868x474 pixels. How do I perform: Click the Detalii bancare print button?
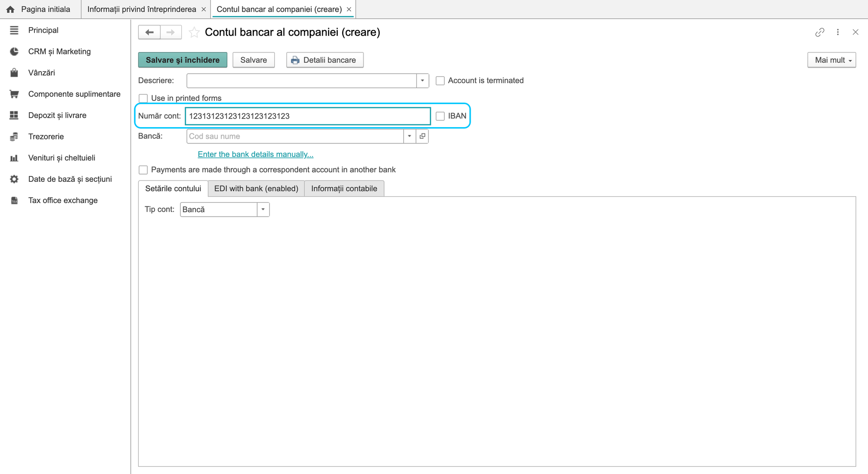coord(325,60)
